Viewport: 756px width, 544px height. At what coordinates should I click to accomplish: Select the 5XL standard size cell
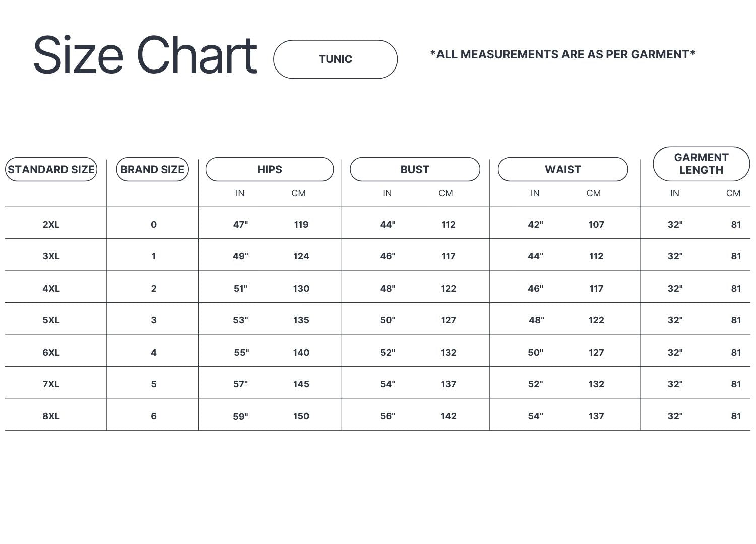(x=51, y=320)
